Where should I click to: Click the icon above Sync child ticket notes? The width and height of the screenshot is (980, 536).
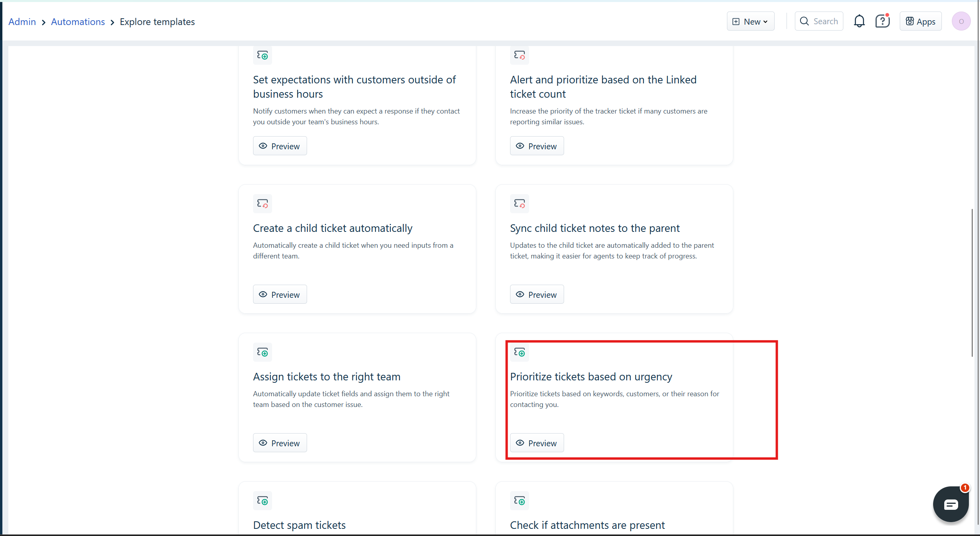coord(520,204)
